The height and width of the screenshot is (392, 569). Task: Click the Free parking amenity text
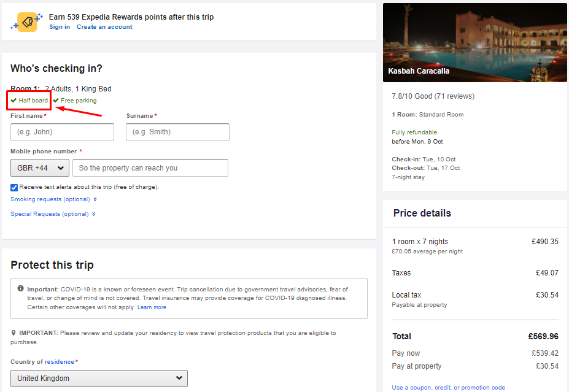(79, 101)
